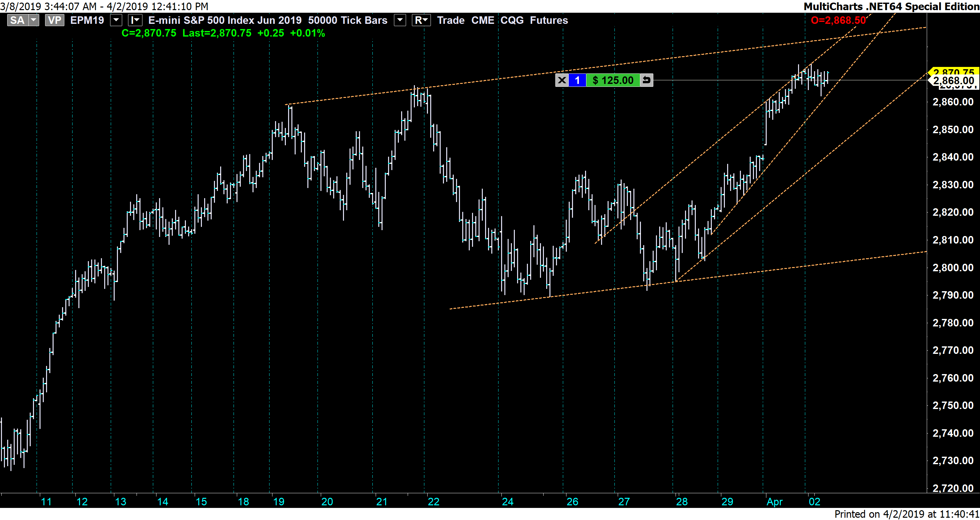Click the 2,770.00 price scale label
The height and width of the screenshot is (520, 980).
(x=953, y=350)
